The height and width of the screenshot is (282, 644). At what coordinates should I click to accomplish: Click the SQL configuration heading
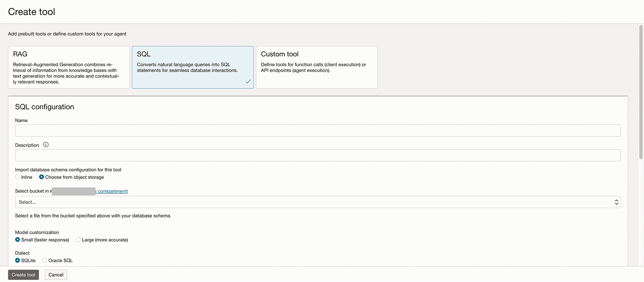[x=45, y=107]
